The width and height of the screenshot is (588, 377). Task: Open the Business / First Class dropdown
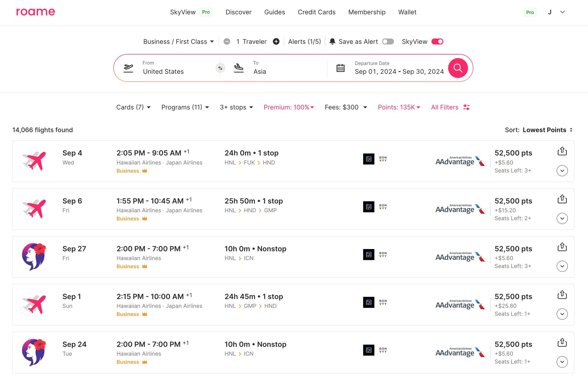(178, 41)
